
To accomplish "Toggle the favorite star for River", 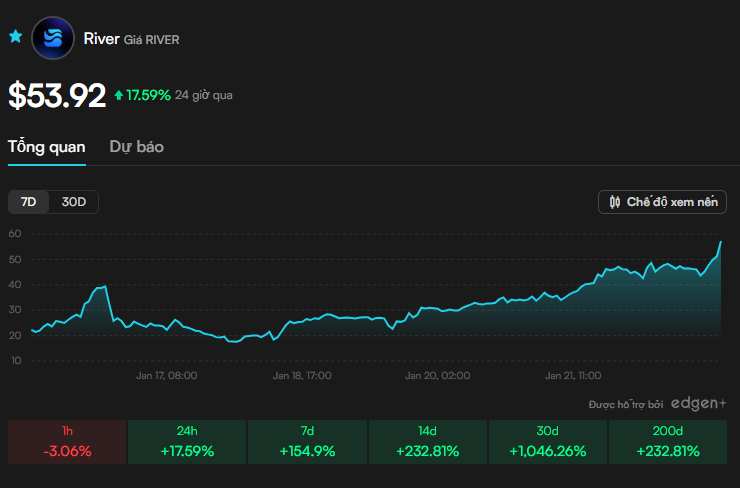I will click(16, 36).
